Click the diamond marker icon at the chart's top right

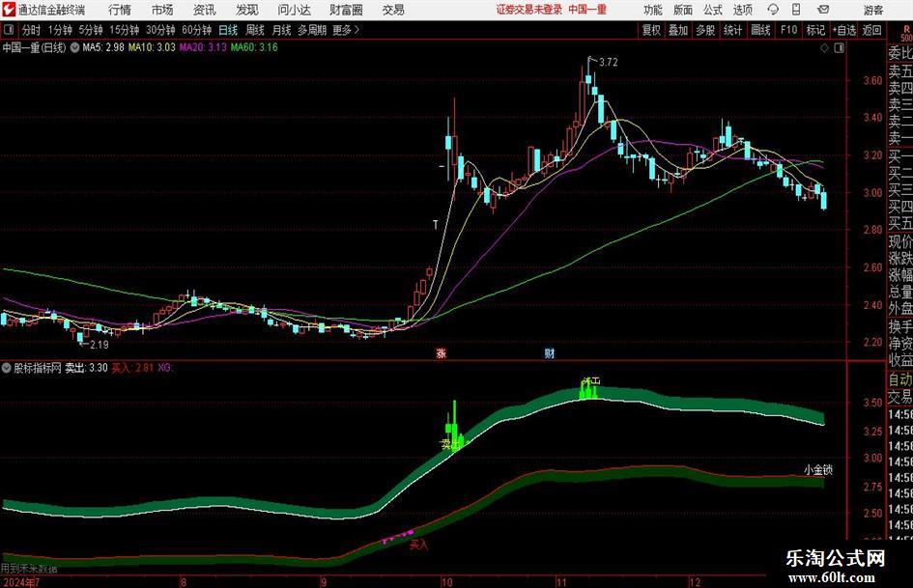click(x=824, y=48)
